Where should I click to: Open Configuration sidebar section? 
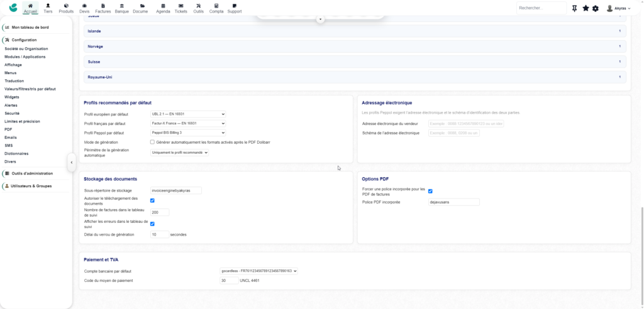(x=24, y=40)
